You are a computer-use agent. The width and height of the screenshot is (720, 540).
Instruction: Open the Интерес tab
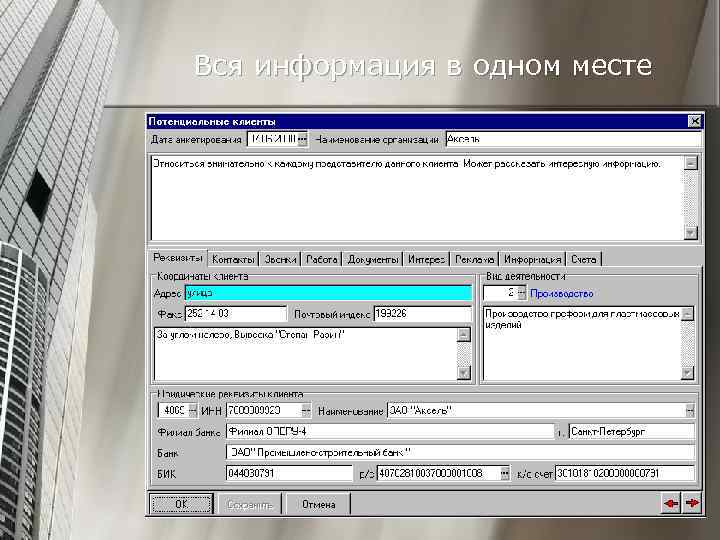click(426, 259)
